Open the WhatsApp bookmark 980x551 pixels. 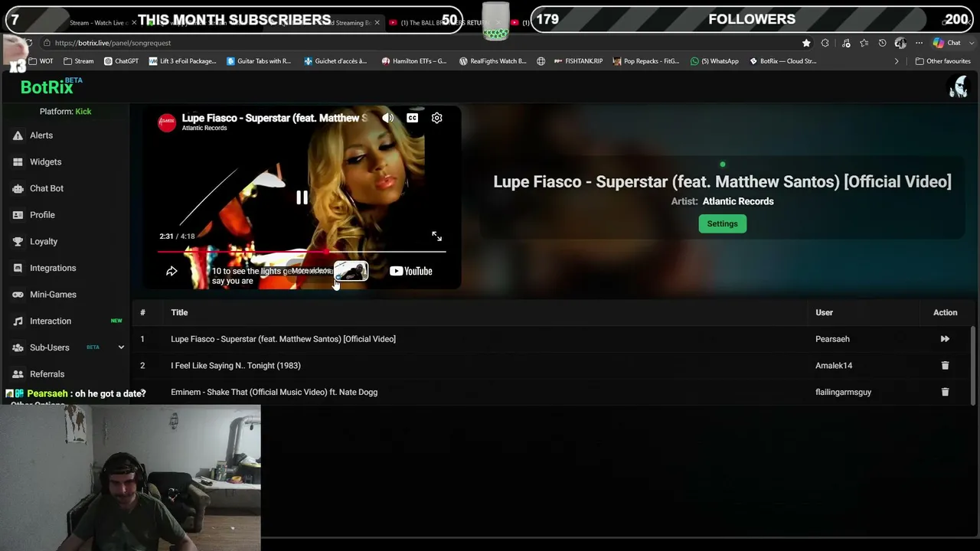[714, 61]
